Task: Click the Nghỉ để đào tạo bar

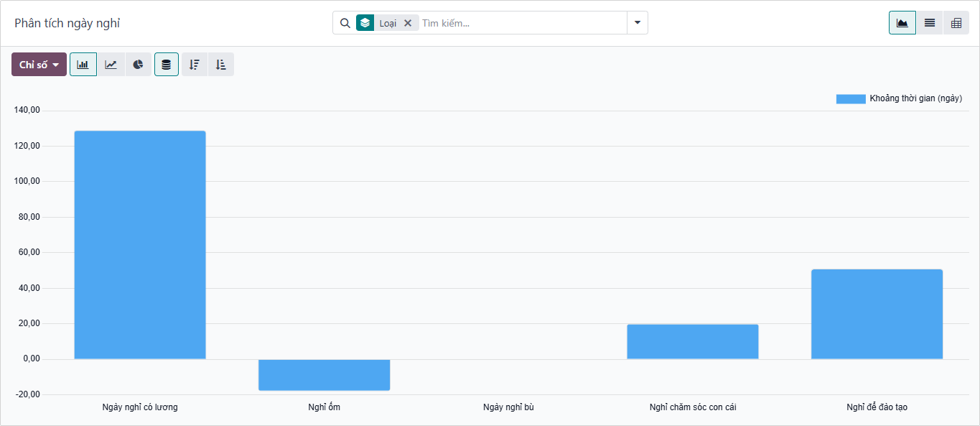Action: tap(877, 314)
